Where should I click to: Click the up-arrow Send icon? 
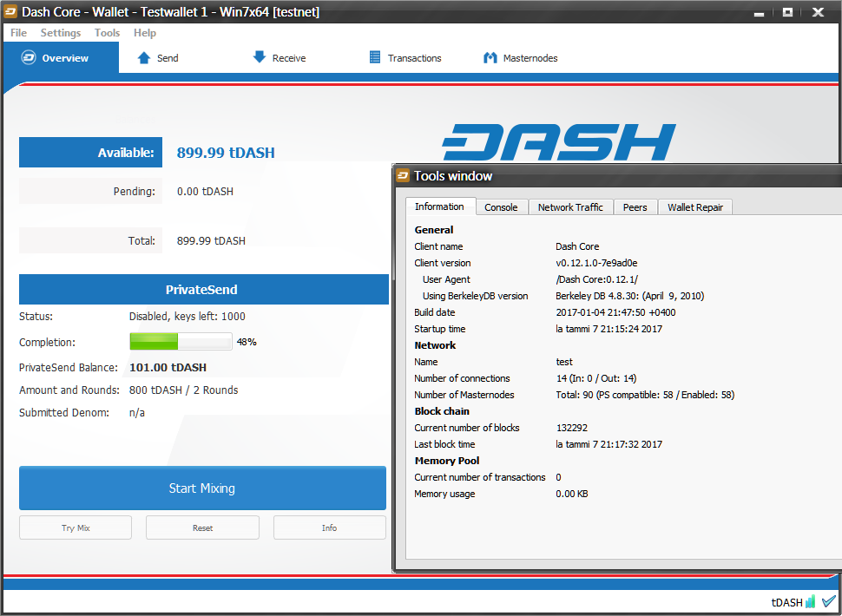tap(143, 58)
